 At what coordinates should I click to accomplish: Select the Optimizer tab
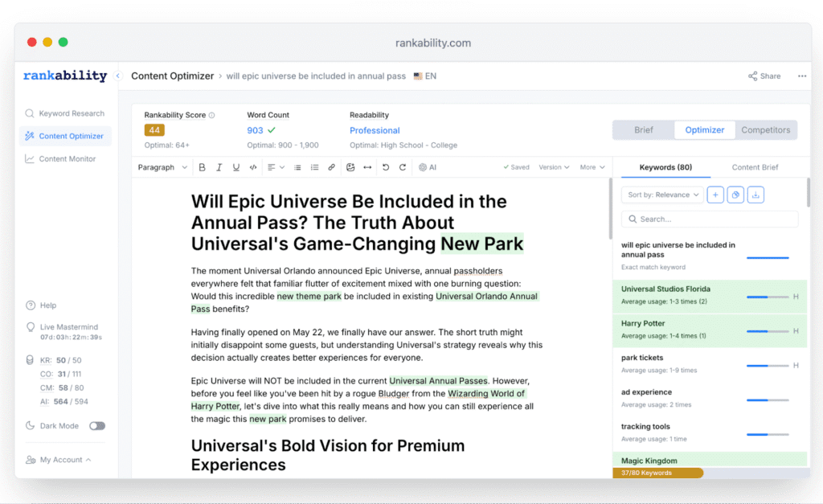coord(704,130)
